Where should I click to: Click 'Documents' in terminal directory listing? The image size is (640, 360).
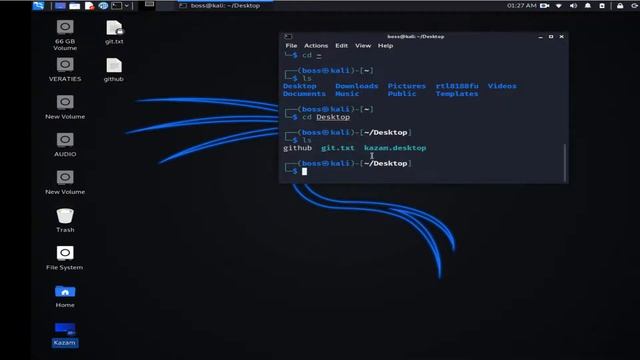304,94
